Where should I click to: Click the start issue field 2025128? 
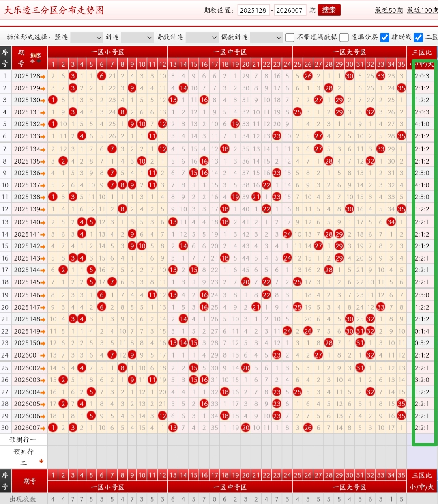[x=253, y=10]
